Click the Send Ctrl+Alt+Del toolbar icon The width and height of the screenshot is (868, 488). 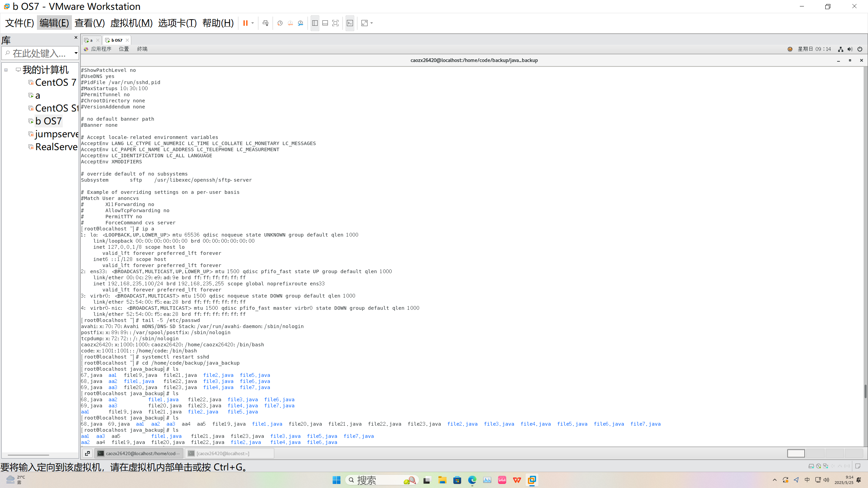click(x=265, y=23)
